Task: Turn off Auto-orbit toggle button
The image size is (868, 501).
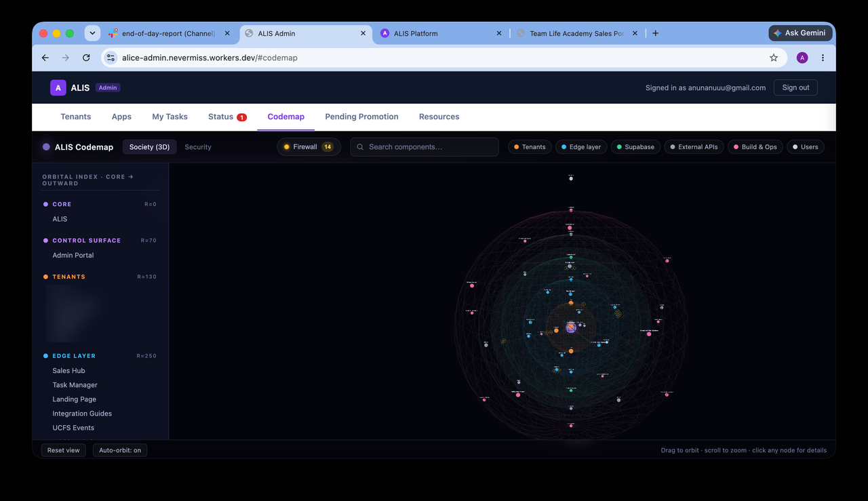Action: pyautogui.click(x=120, y=450)
